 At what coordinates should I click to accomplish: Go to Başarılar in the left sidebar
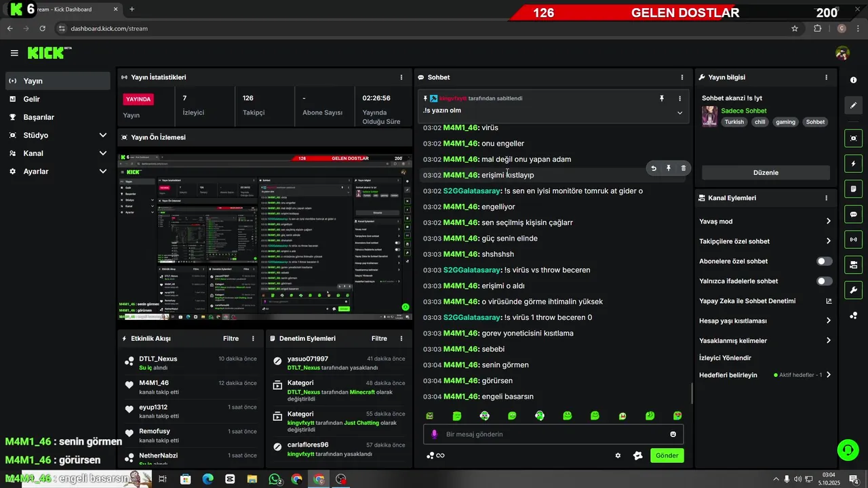click(58, 117)
